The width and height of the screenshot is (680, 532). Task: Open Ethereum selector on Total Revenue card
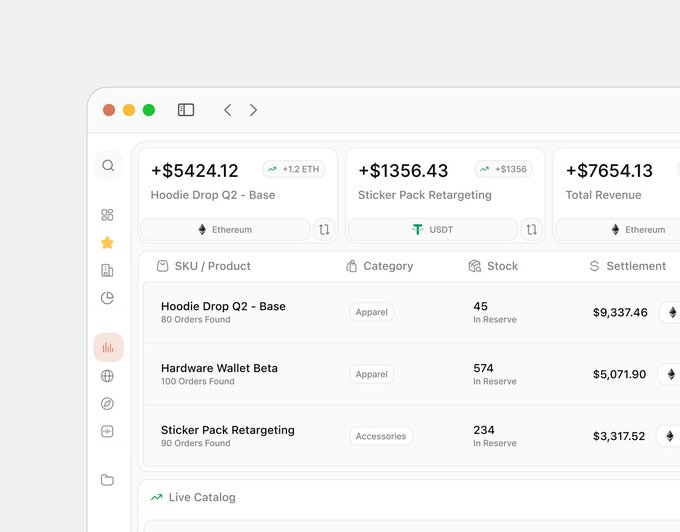click(x=618, y=229)
